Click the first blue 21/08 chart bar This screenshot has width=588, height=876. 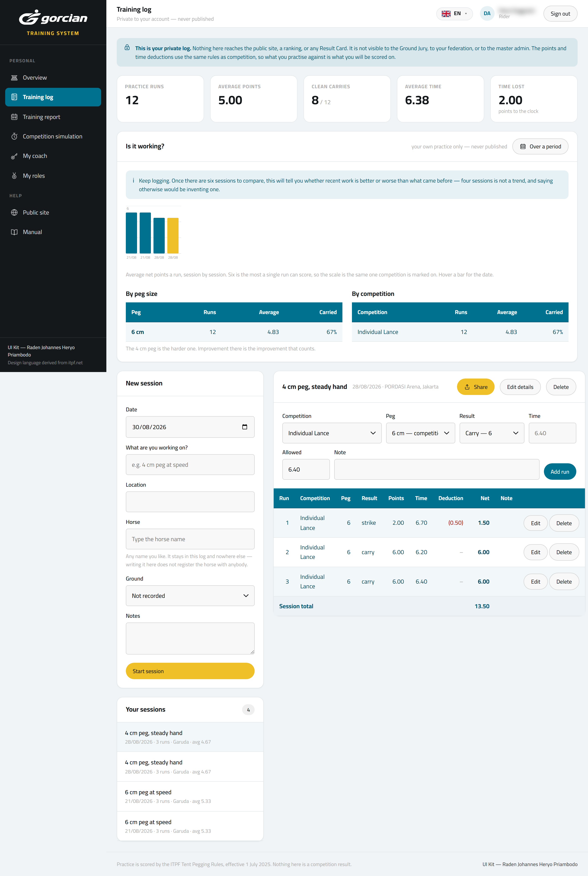tap(131, 233)
